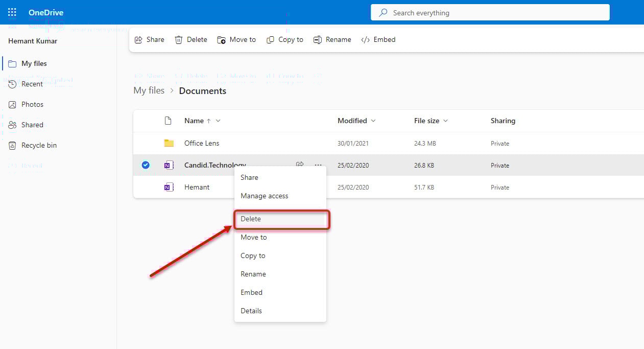Viewport: 644px width, 349px height.
Task: Open the Modified column sort dropdown
Action: coord(373,121)
